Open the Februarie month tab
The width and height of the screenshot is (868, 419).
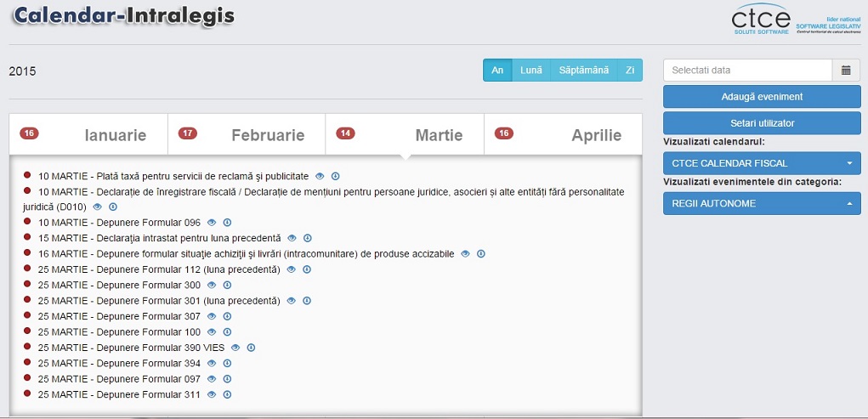(247, 134)
